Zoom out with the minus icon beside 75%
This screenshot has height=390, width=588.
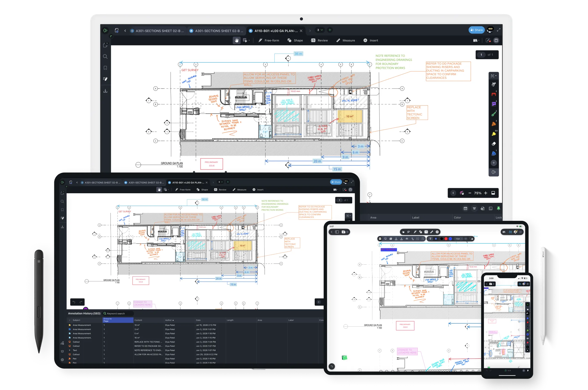pyautogui.click(x=470, y=193)
